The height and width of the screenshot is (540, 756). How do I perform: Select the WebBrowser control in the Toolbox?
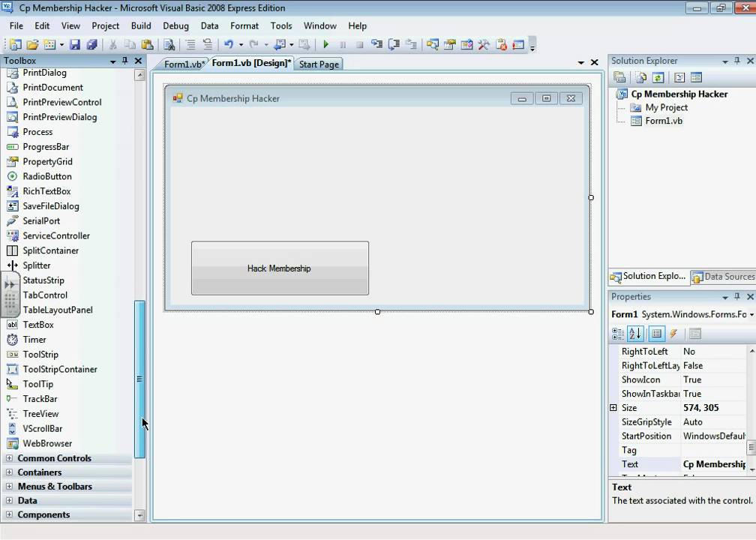[x=47, y=443]
